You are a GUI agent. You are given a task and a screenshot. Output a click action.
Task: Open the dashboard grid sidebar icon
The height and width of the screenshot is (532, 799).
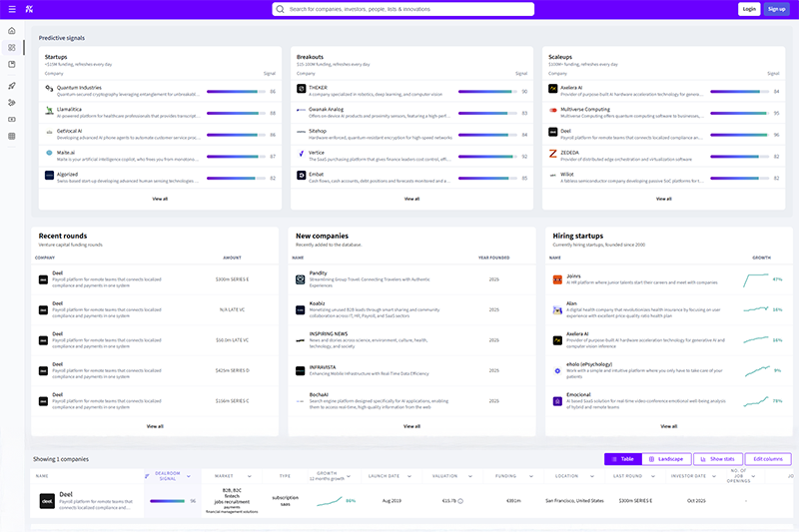click(x=12, y=47)
